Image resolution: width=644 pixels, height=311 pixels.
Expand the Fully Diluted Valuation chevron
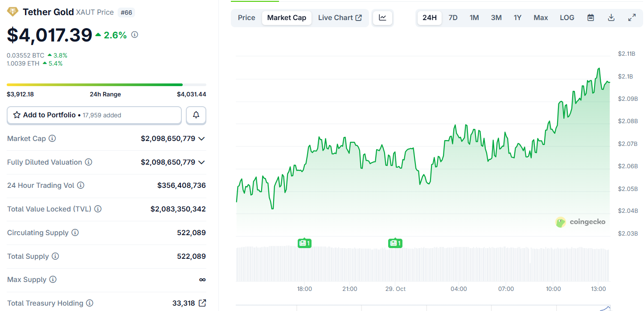tap(201, 162)
